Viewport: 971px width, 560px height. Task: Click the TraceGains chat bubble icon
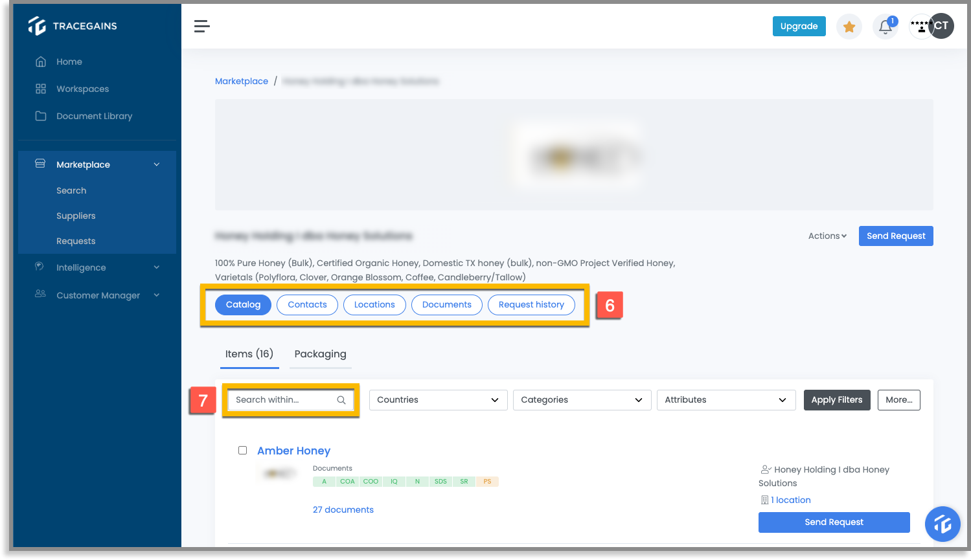tap(942, 524)
